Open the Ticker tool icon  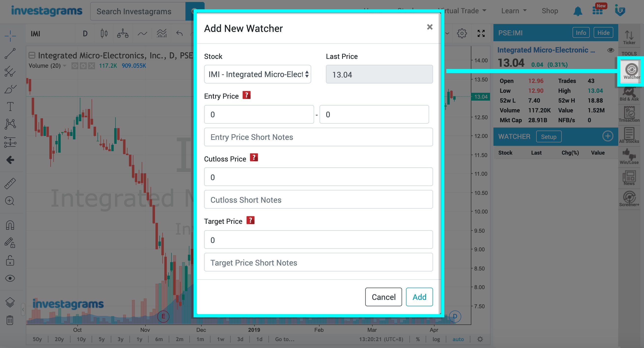click(x=629, y=37)
